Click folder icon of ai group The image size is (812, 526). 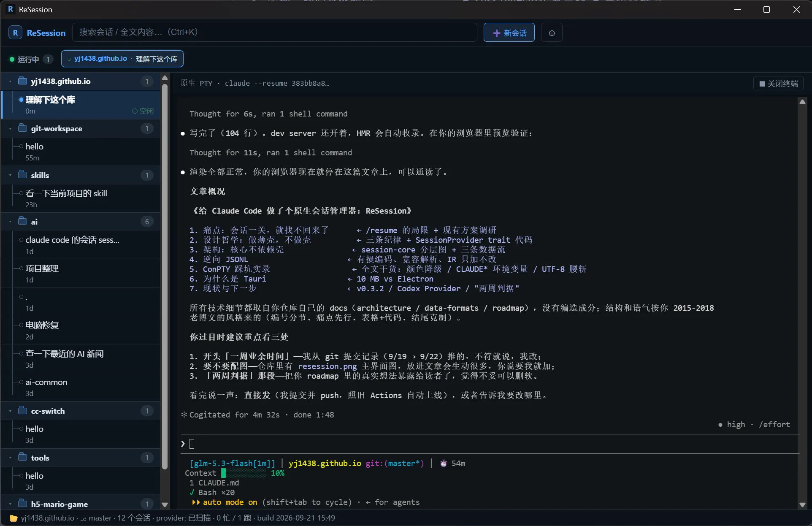[x=23, y=221]
